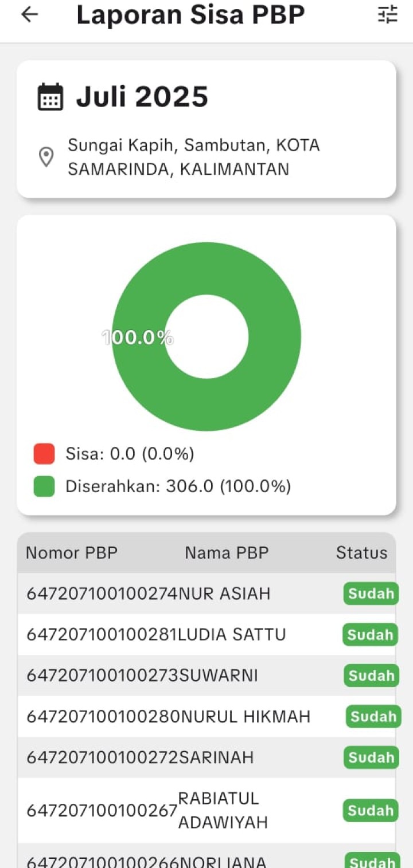Select the NUR ASIAH name in list
Image resolution: width=413 pixels, height=868 pixels.
(224, 594)
